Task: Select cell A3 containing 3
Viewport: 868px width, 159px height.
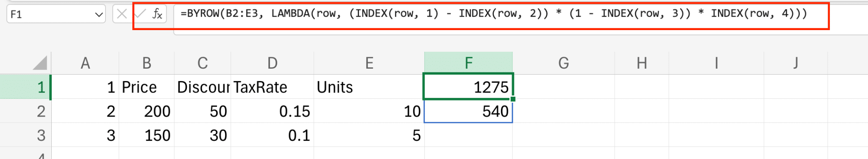Action: tap(85, 135)
